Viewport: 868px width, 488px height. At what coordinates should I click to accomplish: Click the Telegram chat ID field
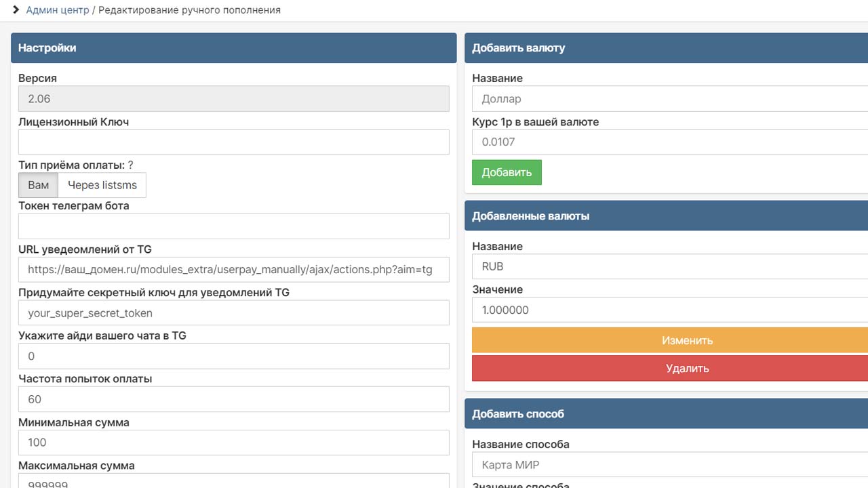point(233,357)
